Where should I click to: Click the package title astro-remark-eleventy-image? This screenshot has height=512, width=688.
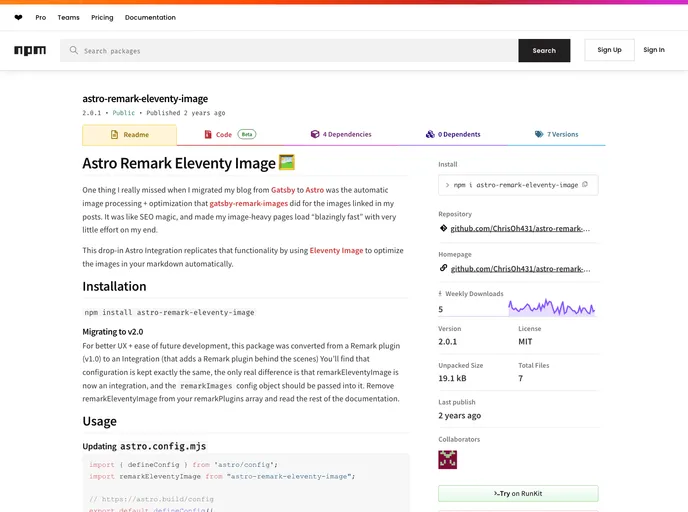[x=145, y=99]
